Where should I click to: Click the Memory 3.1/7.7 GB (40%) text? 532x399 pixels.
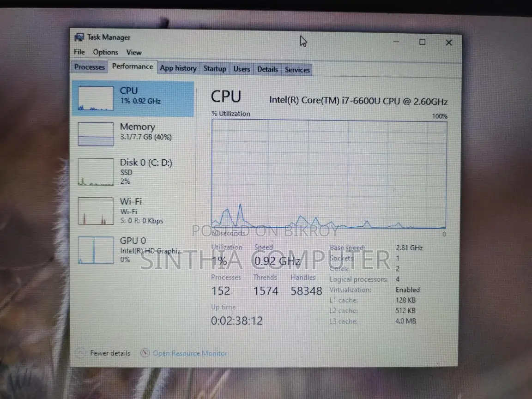146,137
